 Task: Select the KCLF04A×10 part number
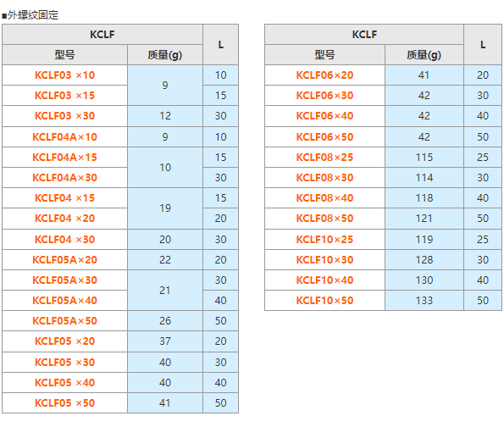pos(64,137)
